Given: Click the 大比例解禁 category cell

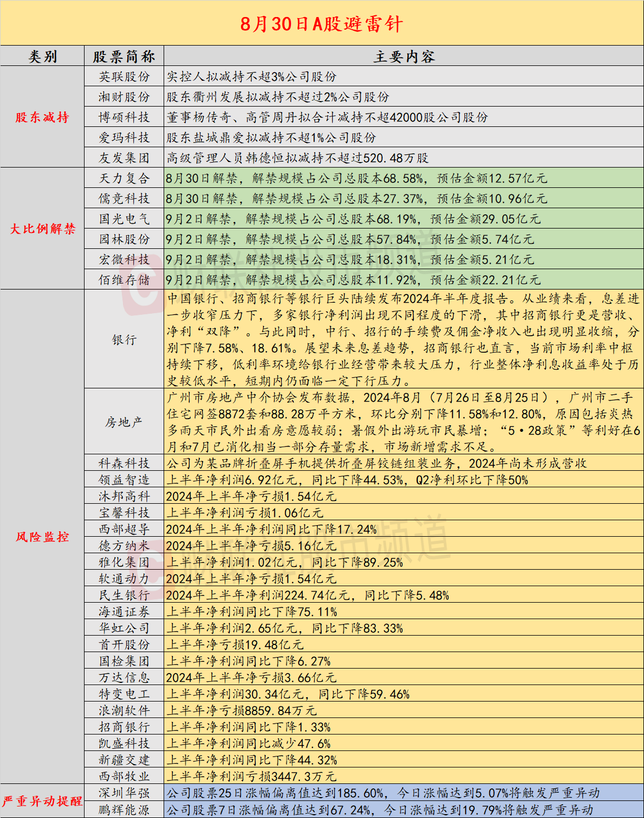Looking at the screenshot, I should [42, 229].
